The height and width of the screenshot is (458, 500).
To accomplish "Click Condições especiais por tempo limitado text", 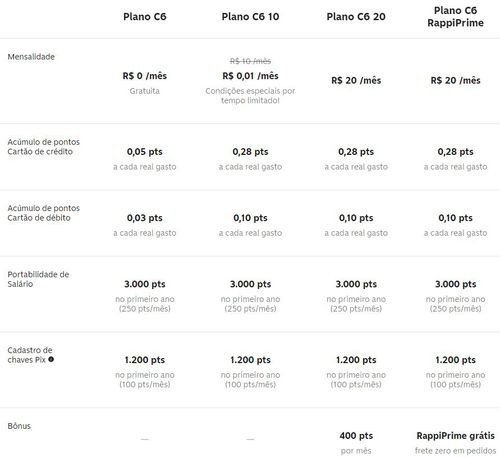I will pyautogui.click(x=250, y=96).
